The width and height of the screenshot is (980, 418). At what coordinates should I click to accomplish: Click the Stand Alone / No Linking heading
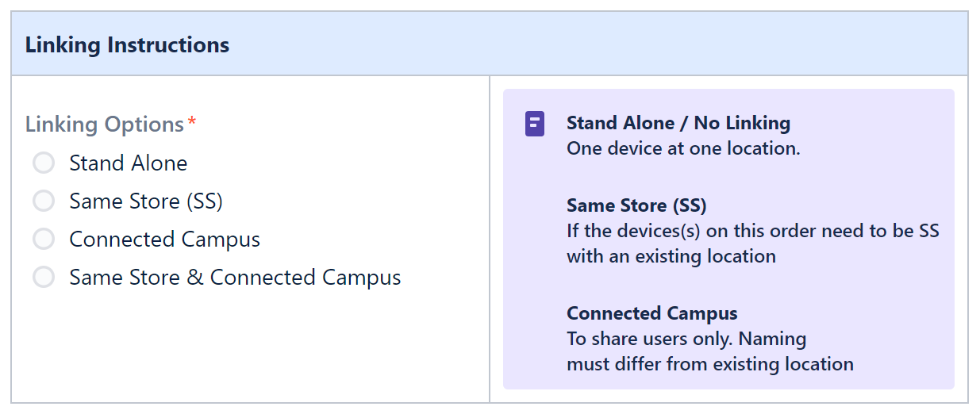pyautogui.click(x=678, y=123)
